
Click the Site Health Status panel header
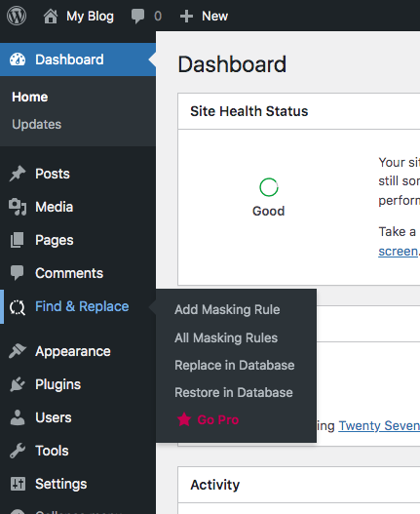coord(299,111)
